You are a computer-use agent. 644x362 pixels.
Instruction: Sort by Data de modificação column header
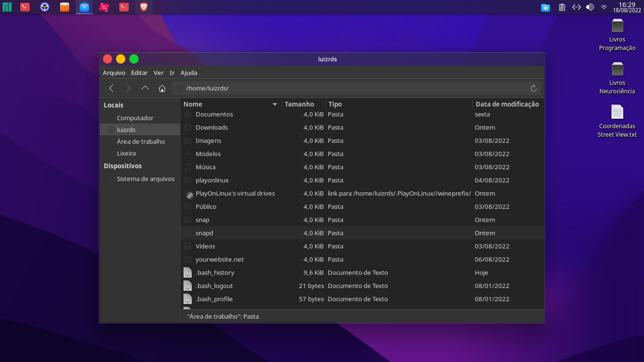point(508,104)
